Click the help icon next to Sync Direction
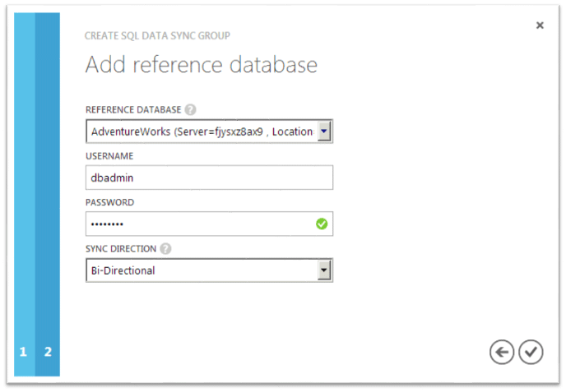 (165, 249)
